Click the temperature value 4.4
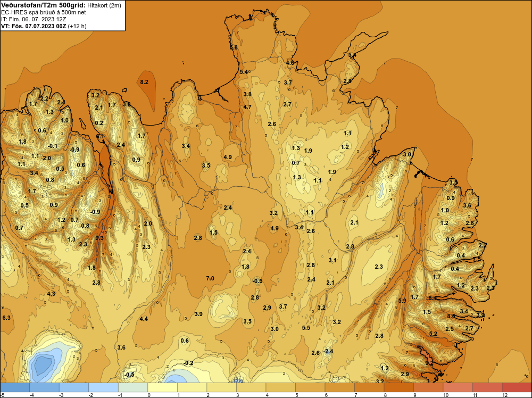The width and height of the screenshot is (532, 398). point(144,319)
